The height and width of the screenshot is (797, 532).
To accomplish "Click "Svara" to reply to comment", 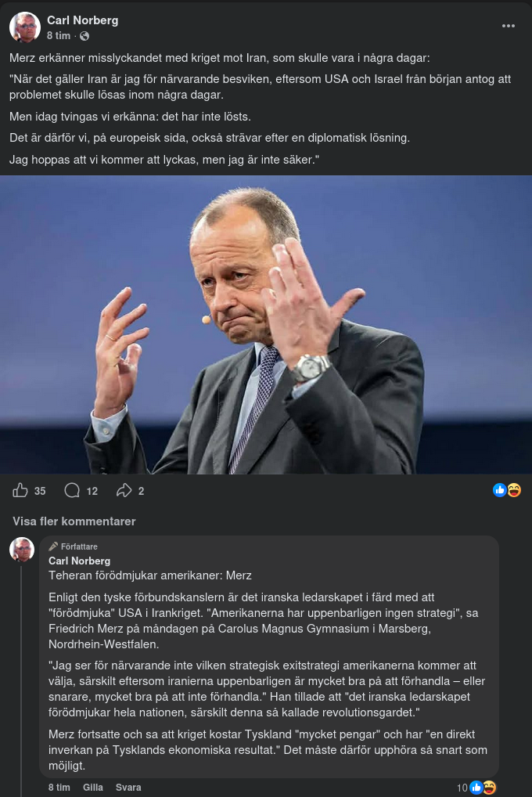I will (128, 788).
